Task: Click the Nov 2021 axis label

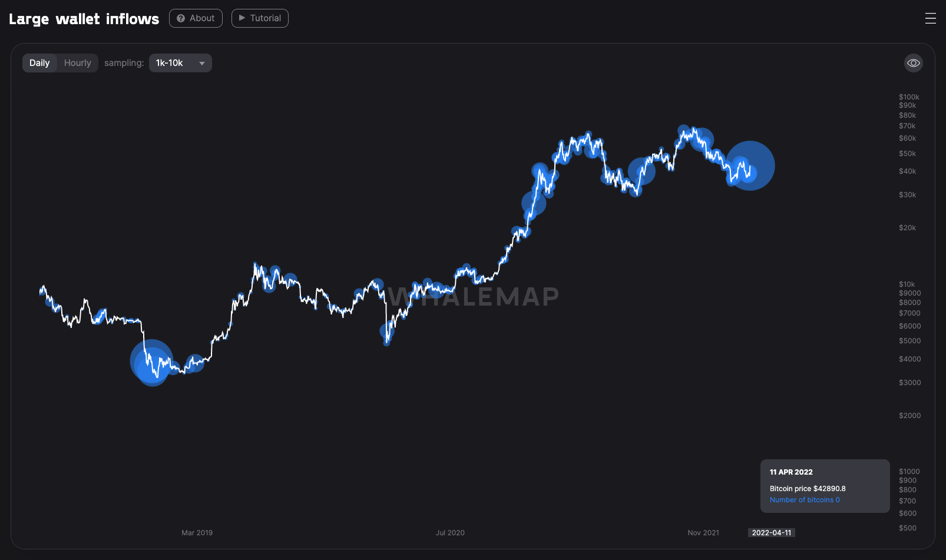Action: click(x=703, y=532)
